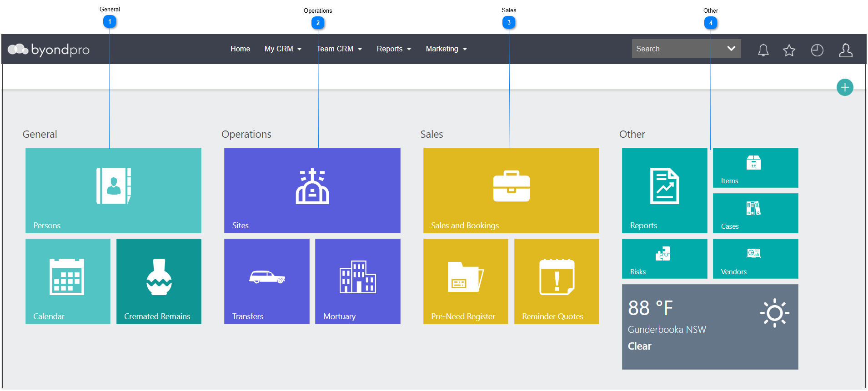
Task: Open the Reports tile under Other
Action: click(x=665, y=190)
